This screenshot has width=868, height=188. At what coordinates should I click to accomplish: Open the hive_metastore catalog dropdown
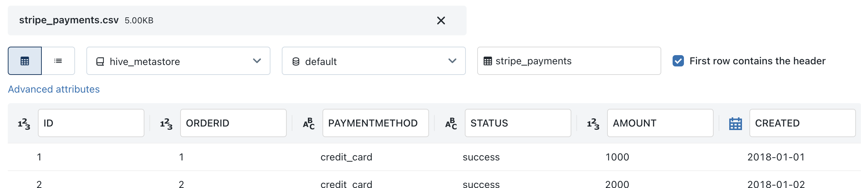[x=178, y=61]
